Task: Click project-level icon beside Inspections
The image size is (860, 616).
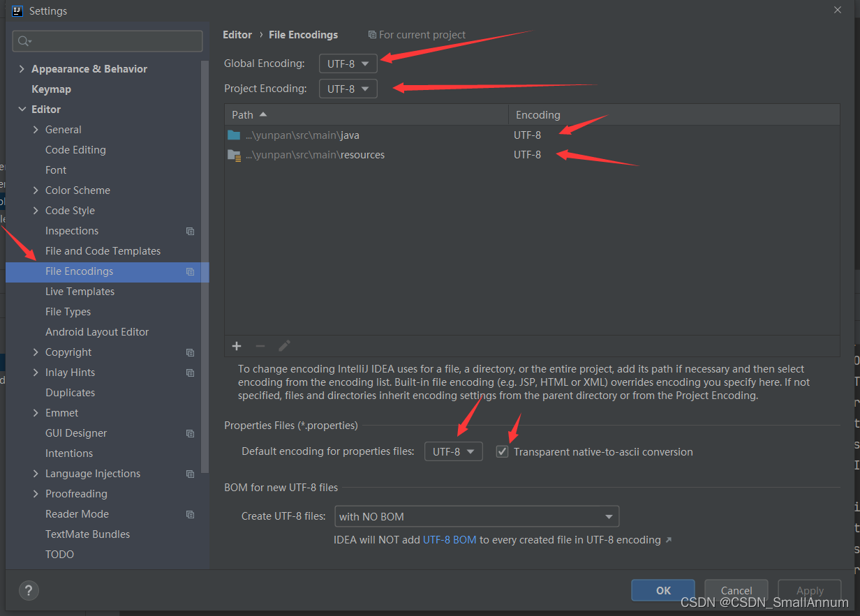Action: pyautogui.click(x=190, y=231)
